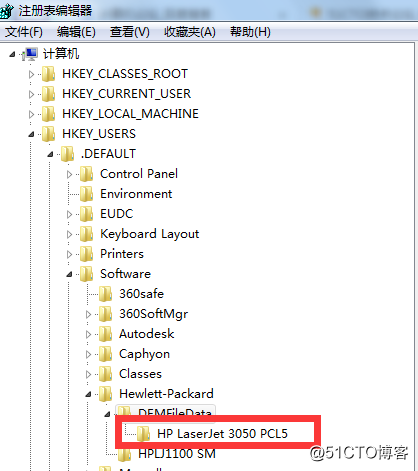This screenshot has height=471, width=418.
Task: Click the Hewlett-Packard folder icon
Action: 106,394
